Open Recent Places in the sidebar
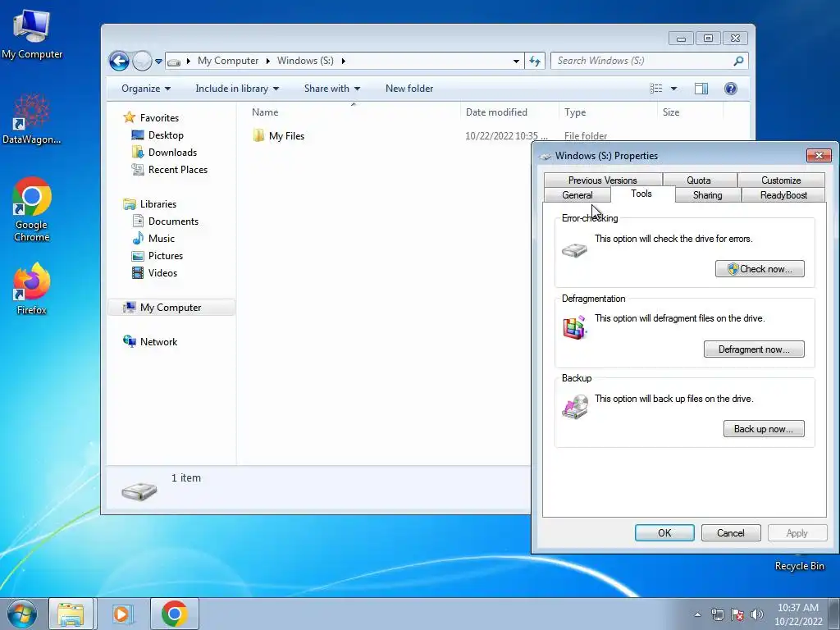 pyautogui.click(x=177, y=169)
